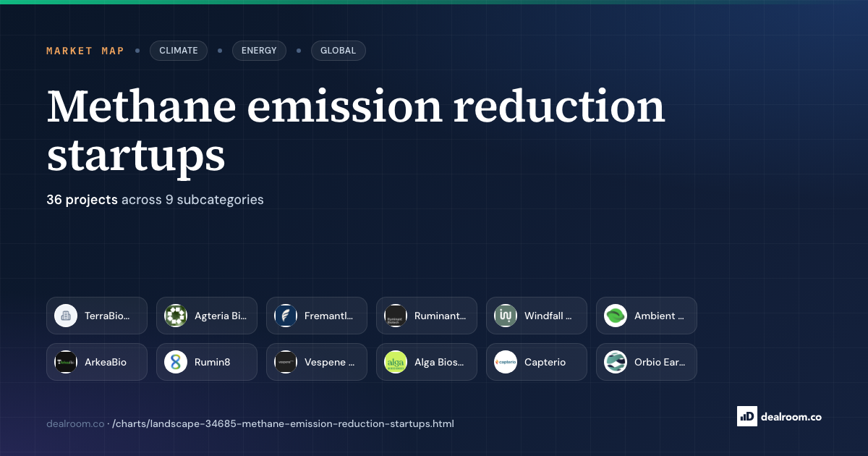The height and width of the screenshot is (456, 868).
Task: Open the Alga Bios… card name
Action: [439, 362]
